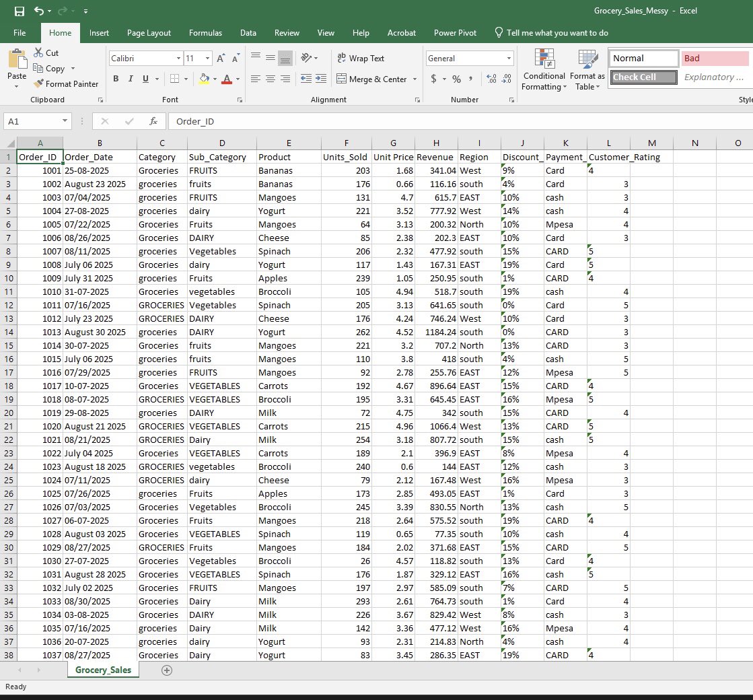This screenshot has width=753, height=700.
Task: Open the font size 11 dropdown
Action: tap(207, 58)
